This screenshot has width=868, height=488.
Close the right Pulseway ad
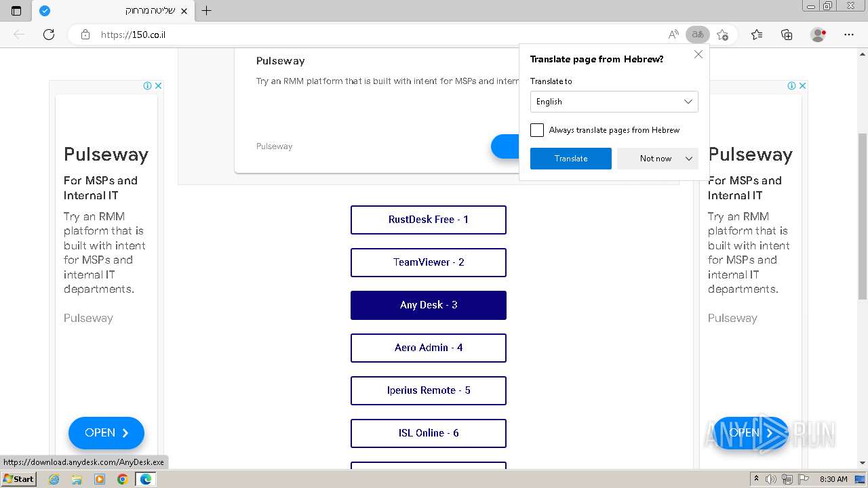point(802,85)
